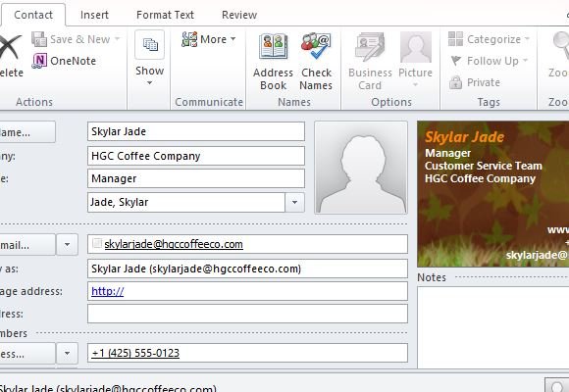Viewport: 569px width, 392px height.
Task: Click the http:// web page link
Action: click(x=107, y=291)
